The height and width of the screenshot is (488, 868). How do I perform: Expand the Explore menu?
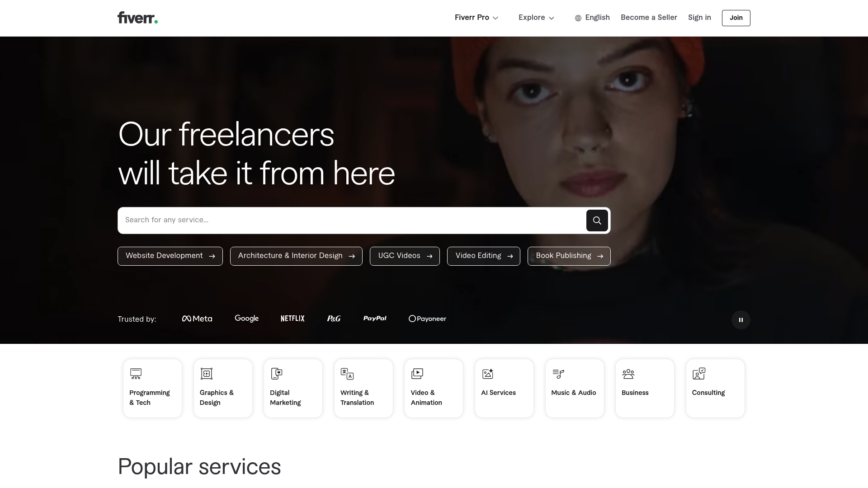coord(536,18)
